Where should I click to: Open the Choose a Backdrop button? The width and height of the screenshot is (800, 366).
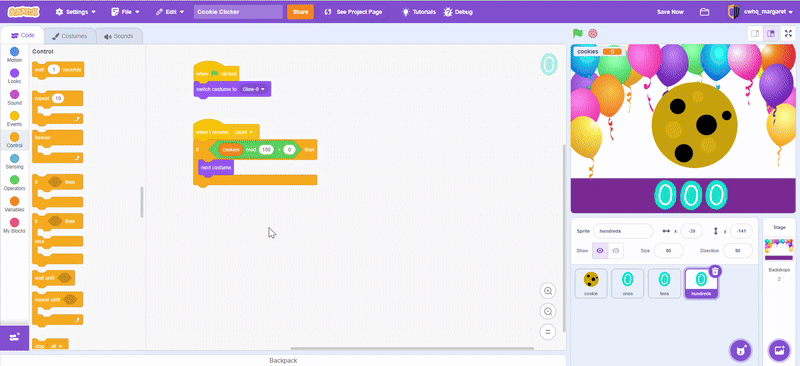(x=779, y=350)
